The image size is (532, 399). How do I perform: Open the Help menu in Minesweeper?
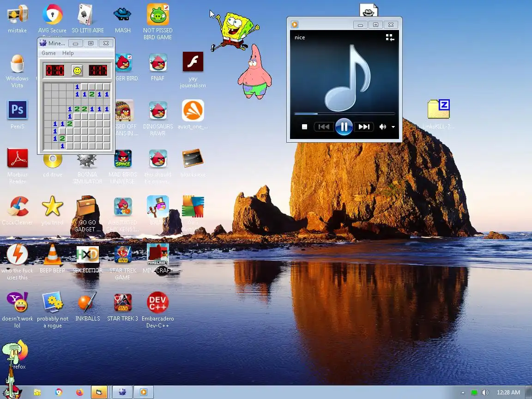[x=68, y=53]
